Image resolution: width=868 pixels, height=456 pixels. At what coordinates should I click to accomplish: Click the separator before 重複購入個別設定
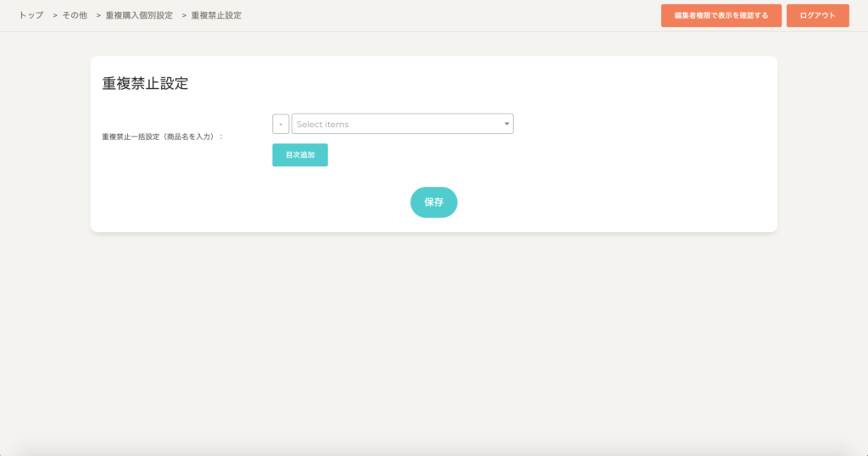98,15
